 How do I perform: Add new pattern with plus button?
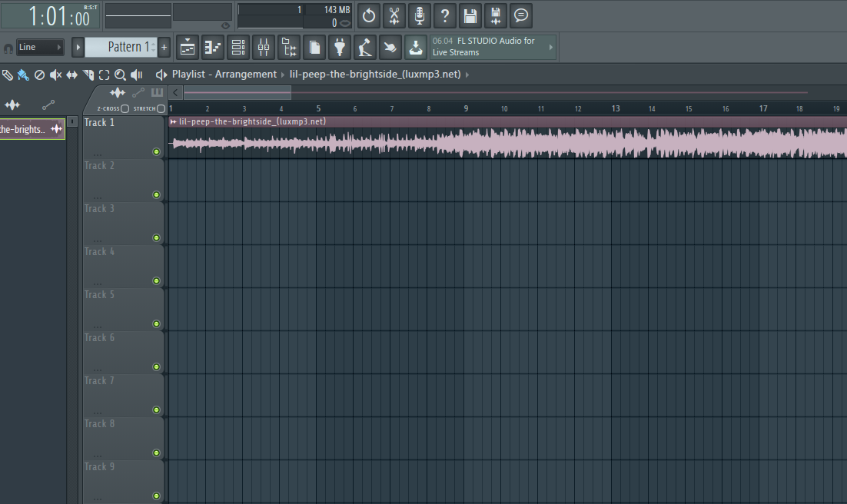(x=164, y=48)
